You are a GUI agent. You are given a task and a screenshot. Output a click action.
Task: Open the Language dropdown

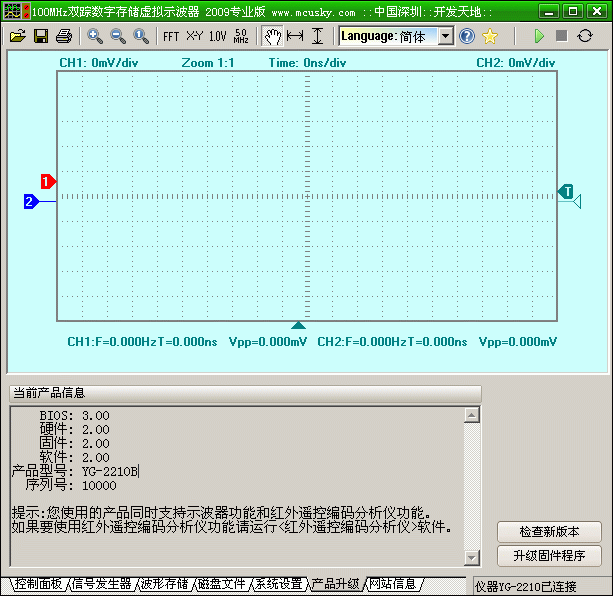tap(445, 36)
